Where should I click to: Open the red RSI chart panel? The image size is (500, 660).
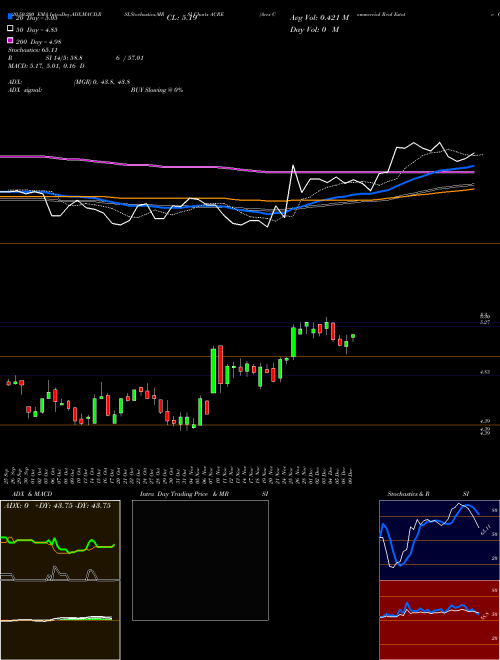click(x=439, y=620)
